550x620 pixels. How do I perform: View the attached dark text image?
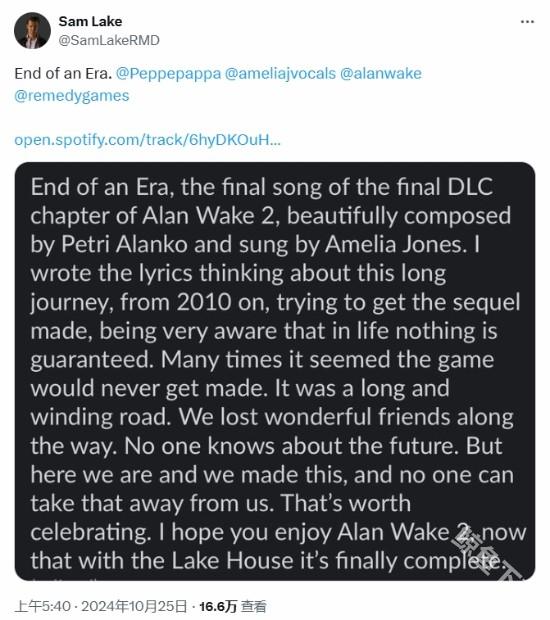tap(275, 371)
